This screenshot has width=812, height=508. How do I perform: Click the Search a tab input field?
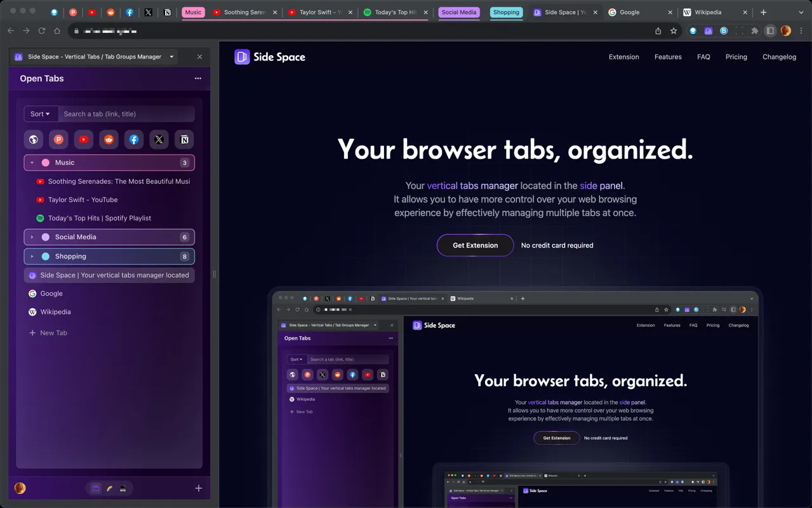tap(126, 114)
